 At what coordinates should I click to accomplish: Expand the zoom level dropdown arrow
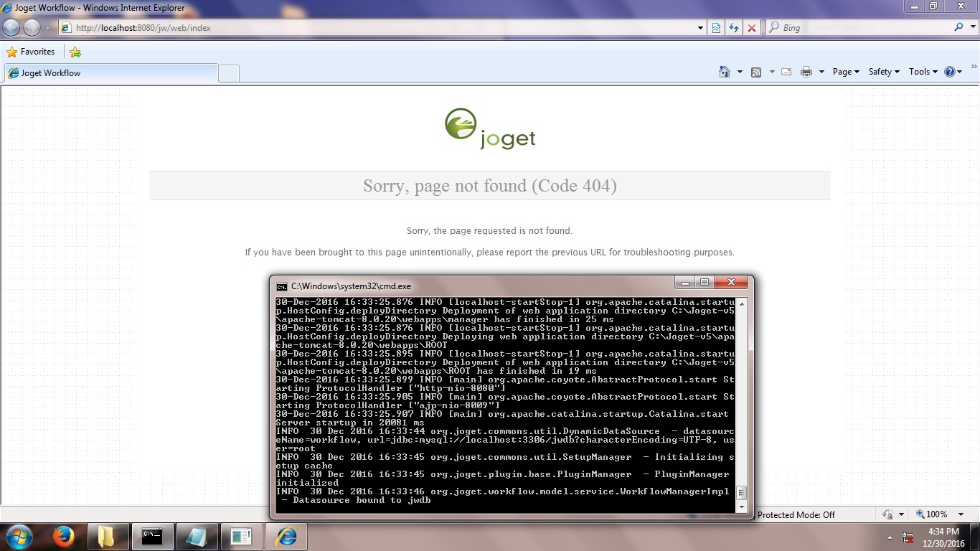point(961,514)
